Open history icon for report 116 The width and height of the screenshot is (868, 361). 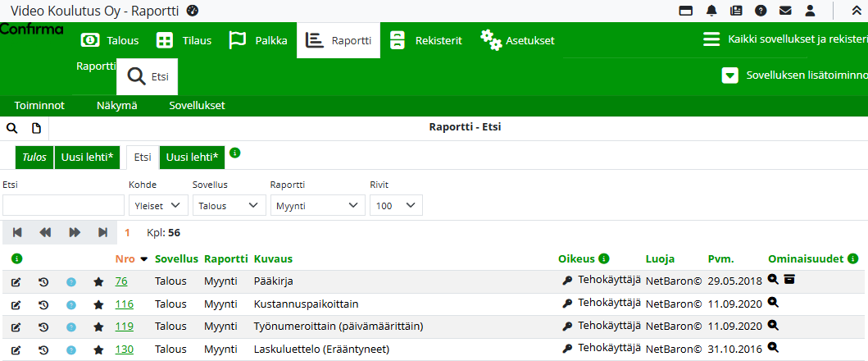(43, 305)
